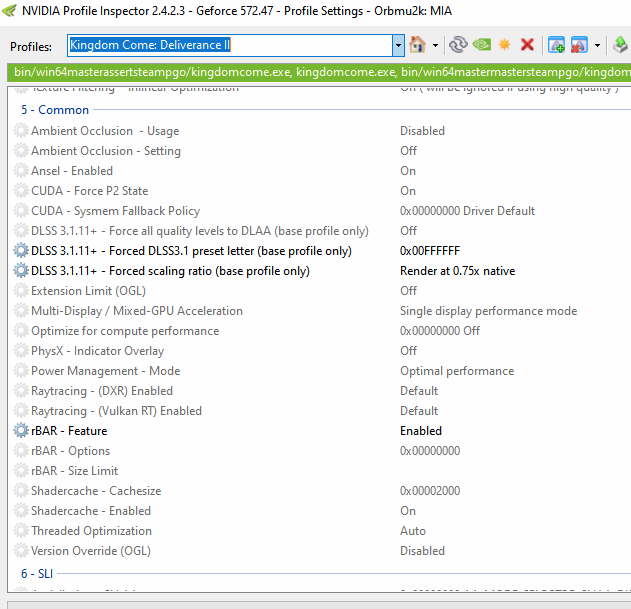Click the refresh profile settings icon
Viewport: 631px width, 609px height.
coord(458,45)
